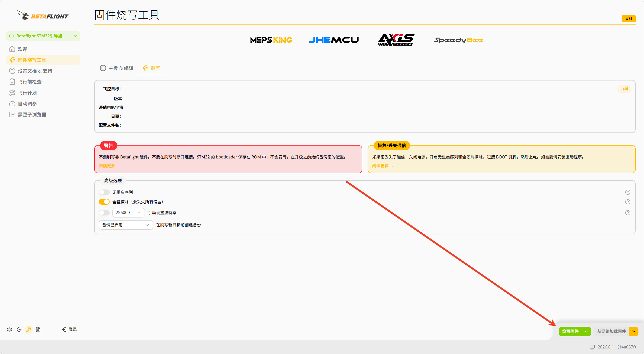The height and width of the screenshot is (354, 644).
Task: Expand the 烧写固件 button arrow
Action: [586, 332]
